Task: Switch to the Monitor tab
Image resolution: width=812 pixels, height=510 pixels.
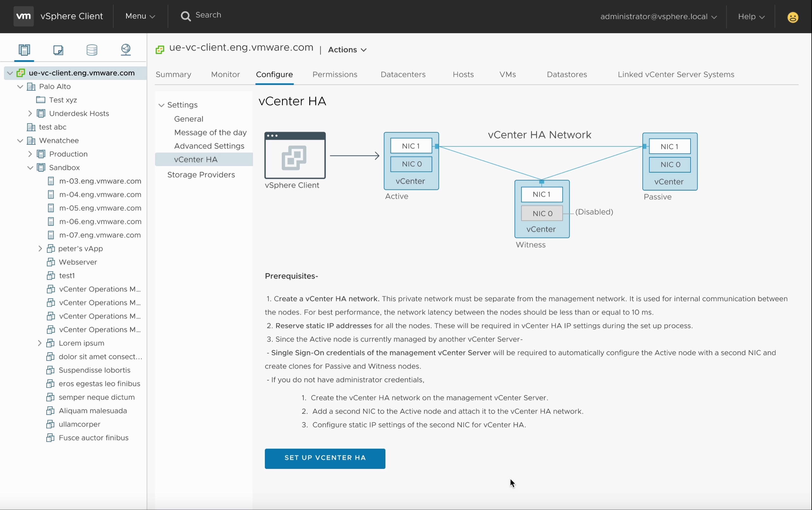Action: (225, 74)
